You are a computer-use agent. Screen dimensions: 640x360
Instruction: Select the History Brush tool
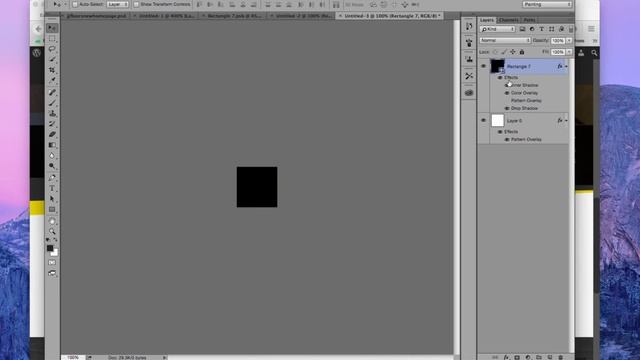point(52,124)
